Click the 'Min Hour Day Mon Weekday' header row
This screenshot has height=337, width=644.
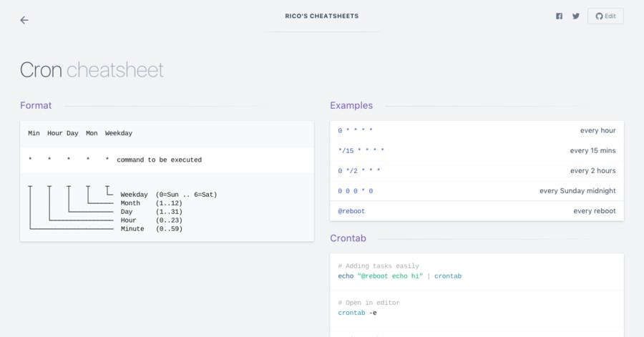pyautogui.click(x=80, y=133)
